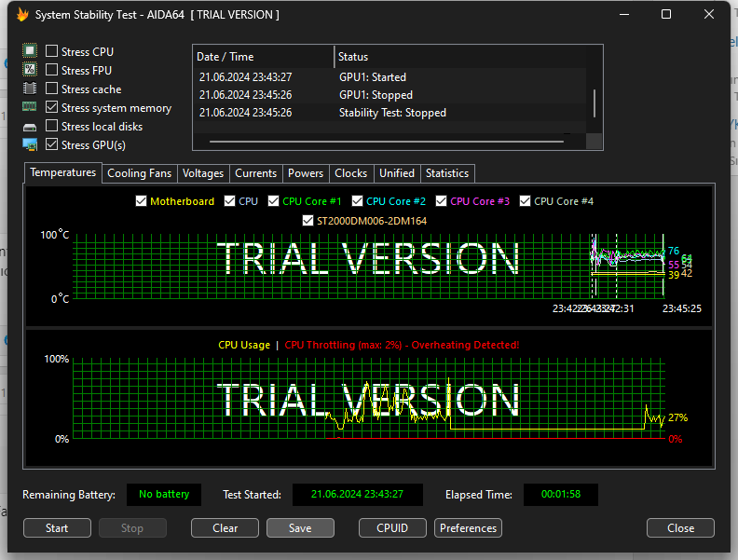
Task: Select the Stability Test: Stopped log row
Action: pos(389,113)
